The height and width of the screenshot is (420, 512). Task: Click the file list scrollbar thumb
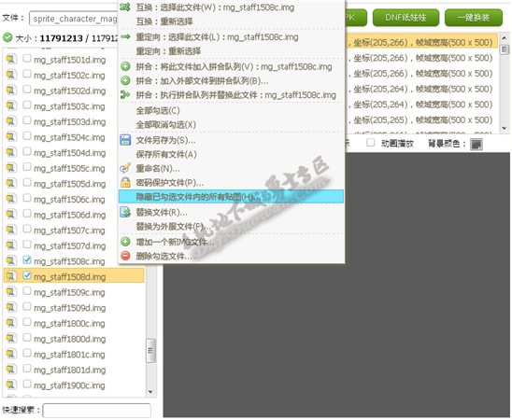150,351
